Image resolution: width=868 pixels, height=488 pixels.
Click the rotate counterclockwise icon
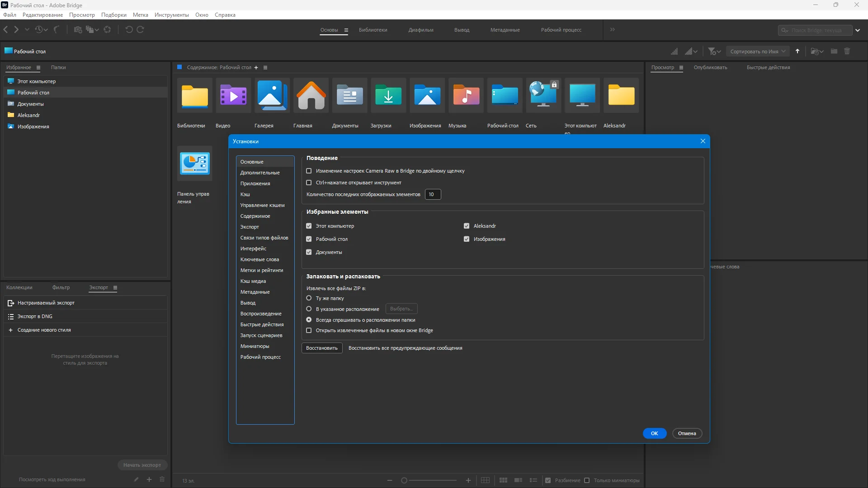(x=129, y=30)
